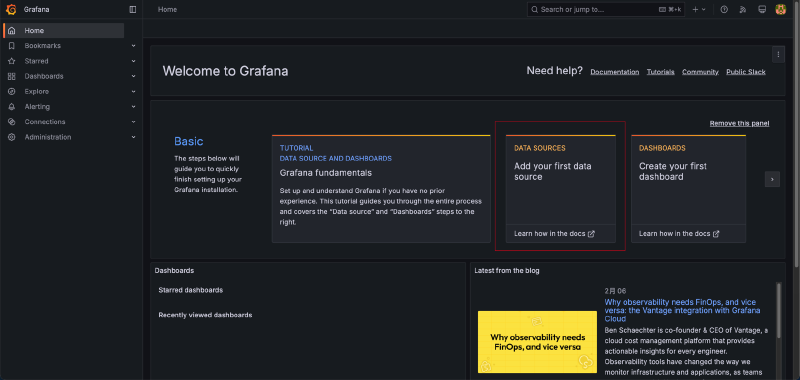This screenshot has width=800, height=380.
Task: Click the Recently viewed dashboards heading
Action: pyautogui.click(x=205, y=315)
